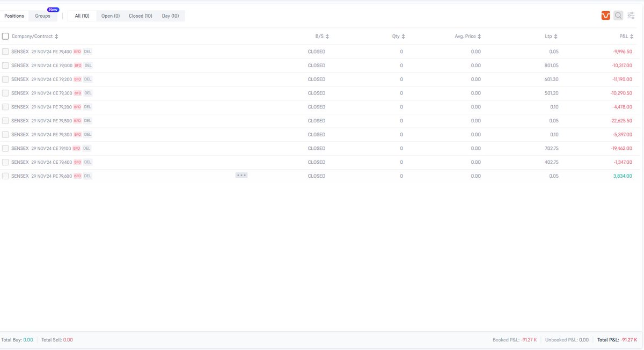Viewport: 644px width, 350px height.
Task: Open SENSEX 29 NOV'24 CE 79,200 contract
Action: point(41,79)
